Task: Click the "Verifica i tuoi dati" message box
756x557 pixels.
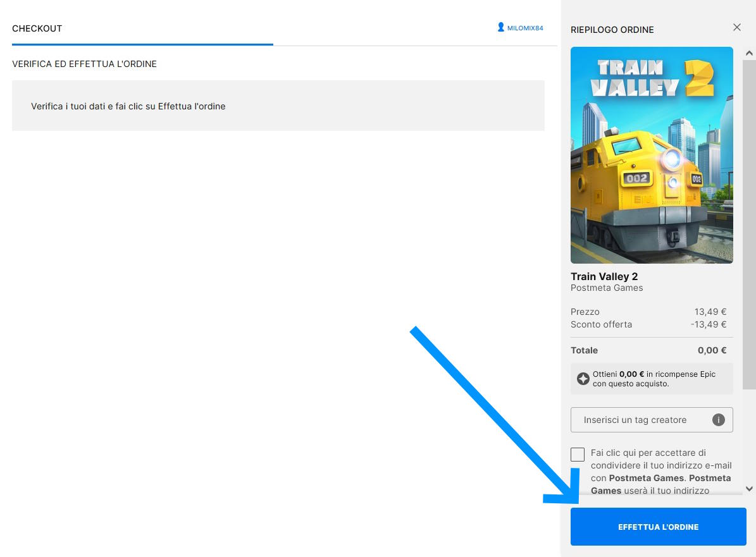Action: [278, 106]
